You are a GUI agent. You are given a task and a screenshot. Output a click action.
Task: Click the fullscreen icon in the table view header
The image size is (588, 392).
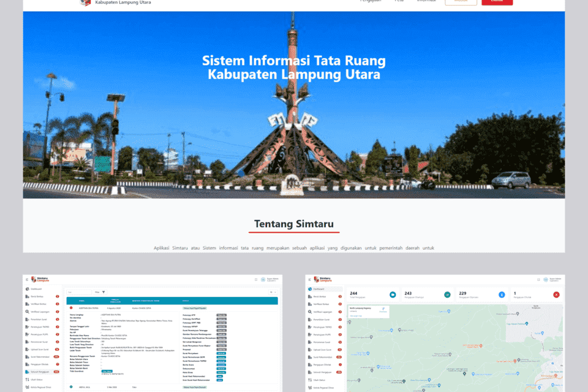(255, 279)
